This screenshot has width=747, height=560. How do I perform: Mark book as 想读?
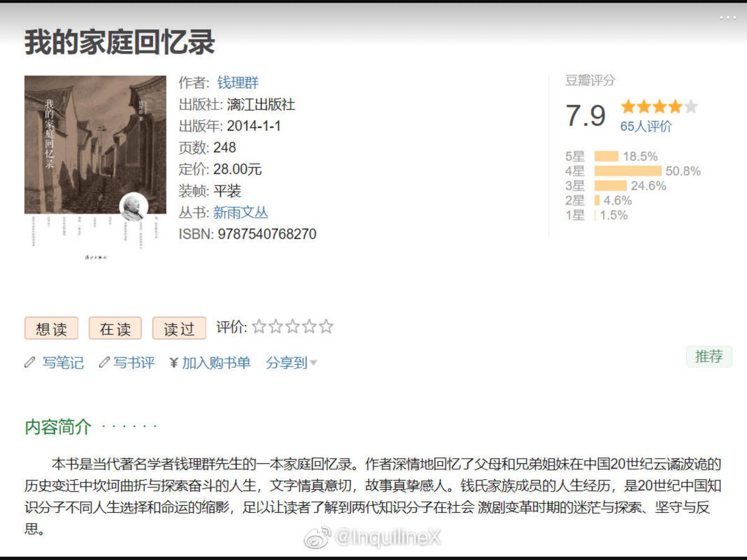click(x=51, y=328)
